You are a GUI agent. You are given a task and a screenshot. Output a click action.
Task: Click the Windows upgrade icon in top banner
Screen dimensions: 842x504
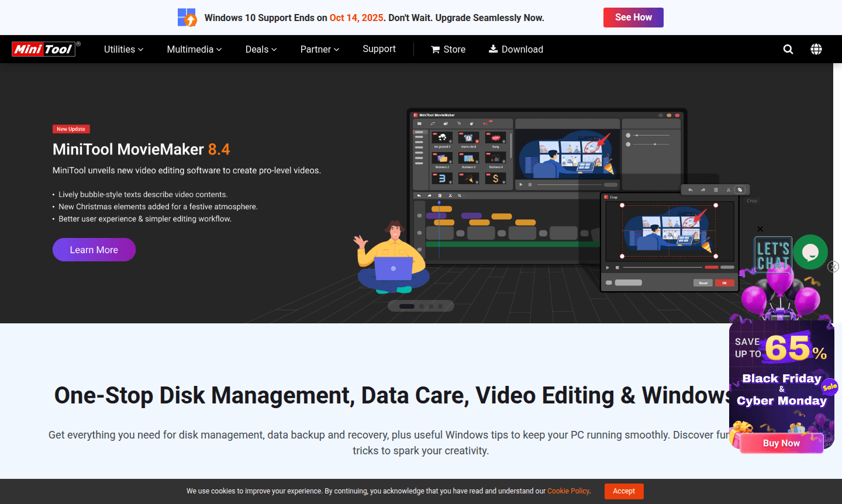coord(187,17)
